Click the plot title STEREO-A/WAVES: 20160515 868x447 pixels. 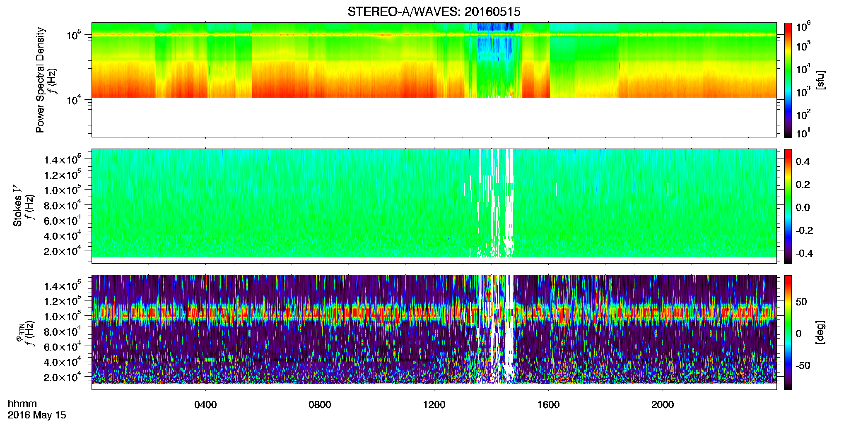(x=434, y=12)
